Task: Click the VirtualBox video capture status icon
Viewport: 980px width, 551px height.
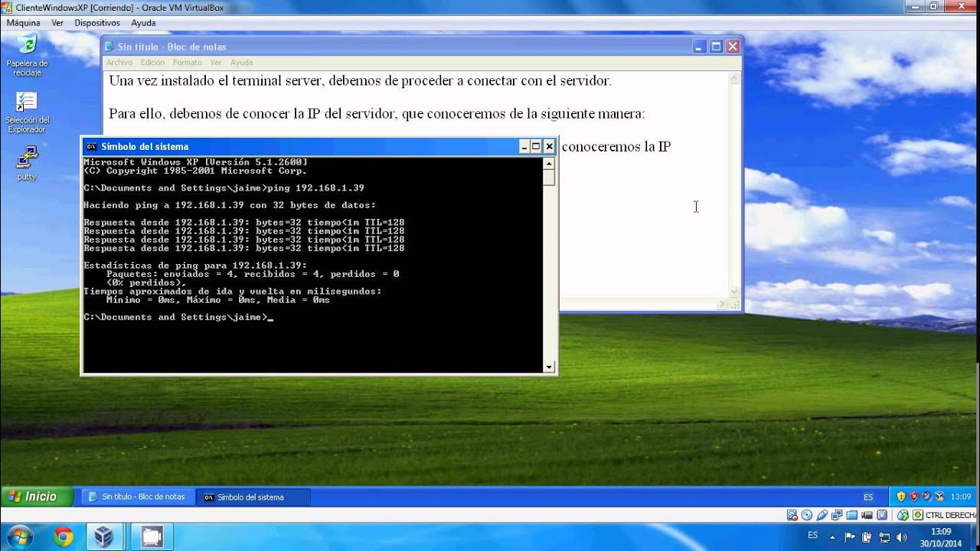Action: tap(867, 515)
